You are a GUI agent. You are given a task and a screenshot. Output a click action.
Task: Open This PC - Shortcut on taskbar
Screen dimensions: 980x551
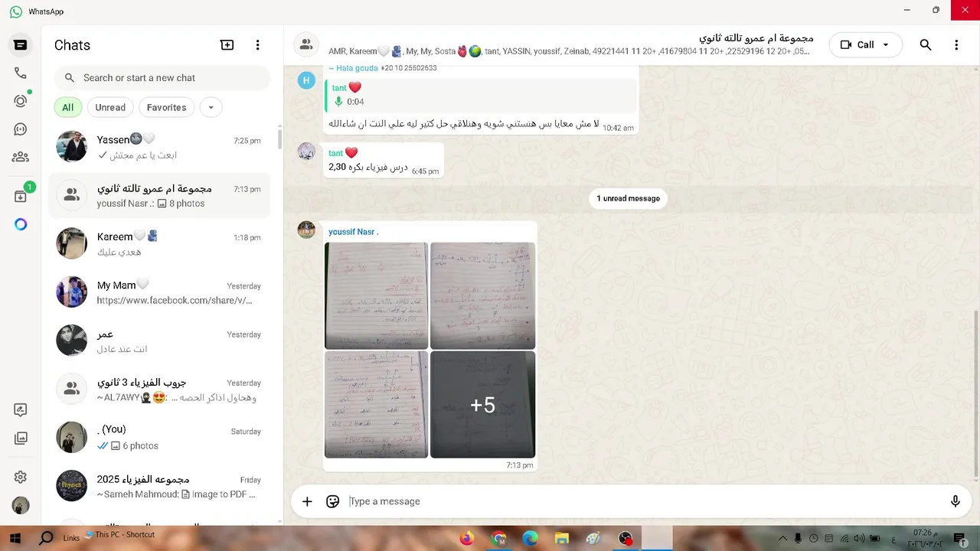click(120, 535)
